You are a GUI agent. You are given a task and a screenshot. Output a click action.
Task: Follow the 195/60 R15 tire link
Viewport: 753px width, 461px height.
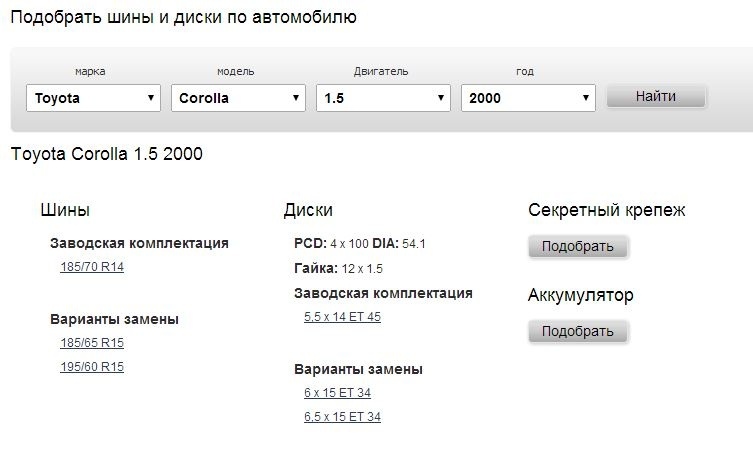[92, 367]
